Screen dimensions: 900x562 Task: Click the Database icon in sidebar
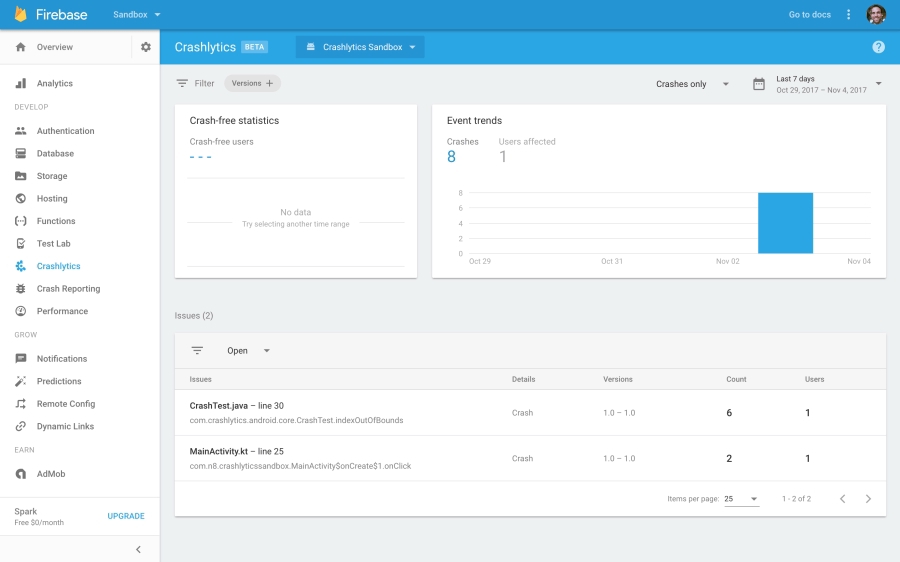(21, 153)
